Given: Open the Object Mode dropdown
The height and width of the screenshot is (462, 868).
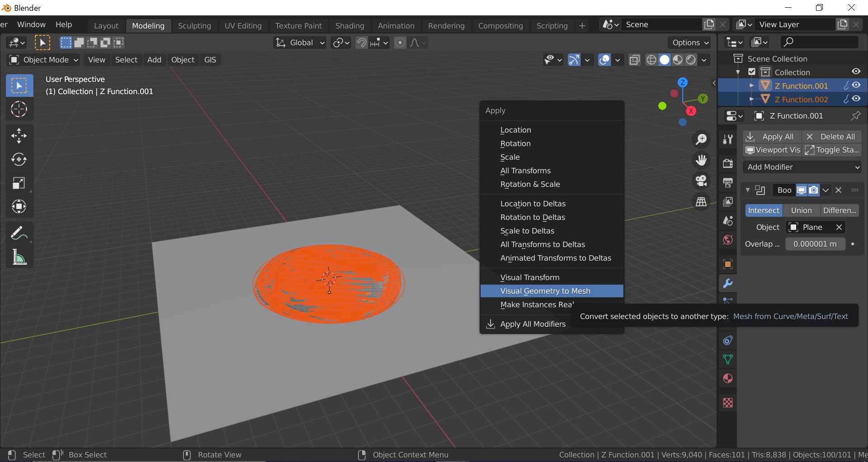Looking at the screenshot, I should (x=44, y=60).
